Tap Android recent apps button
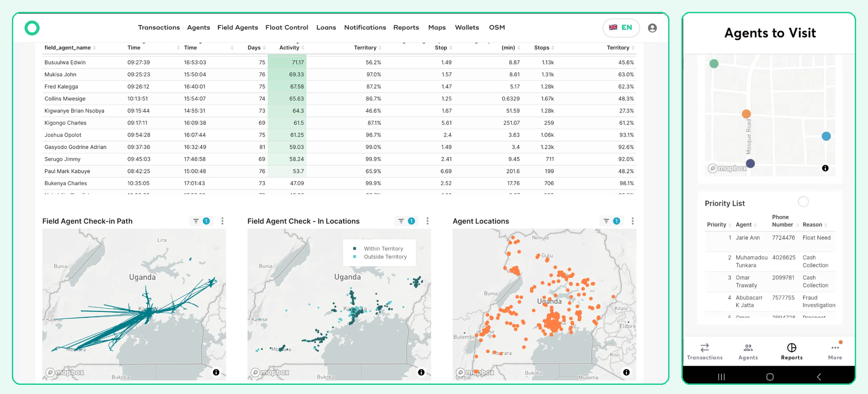This screenshot has width=868, height=394. (721, 377)
